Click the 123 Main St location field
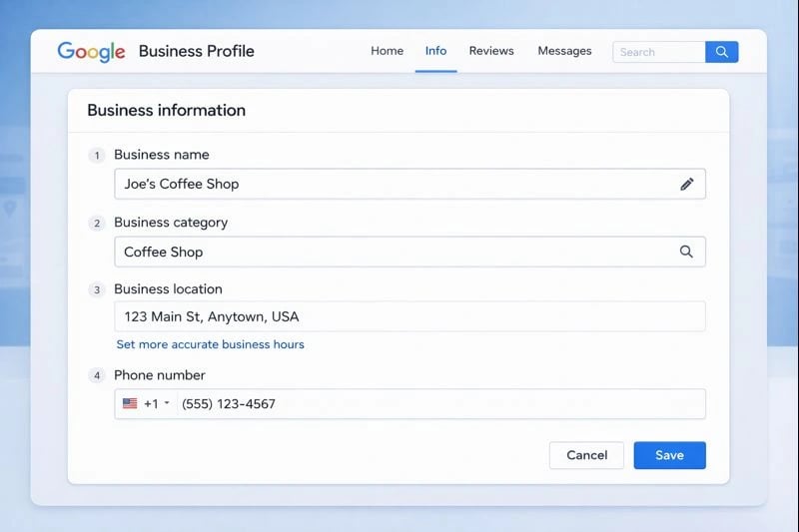799x532 pixels. (x=409, y=316)
